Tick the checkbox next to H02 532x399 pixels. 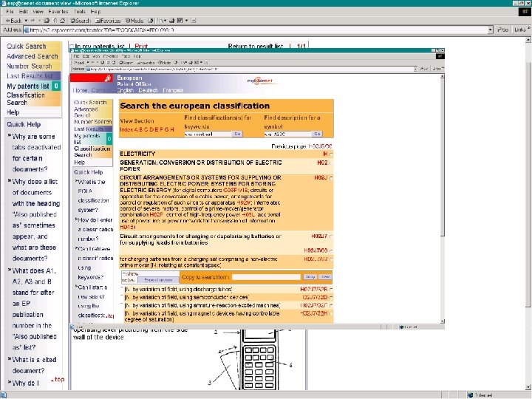pos(331,163)
